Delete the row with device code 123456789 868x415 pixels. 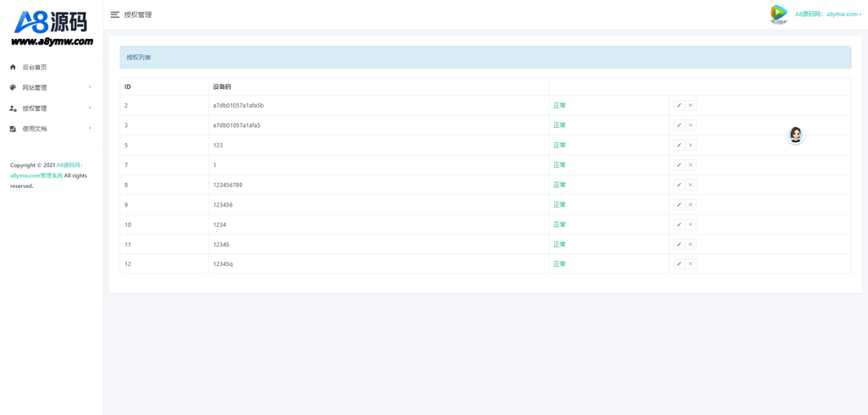point(690,185)
